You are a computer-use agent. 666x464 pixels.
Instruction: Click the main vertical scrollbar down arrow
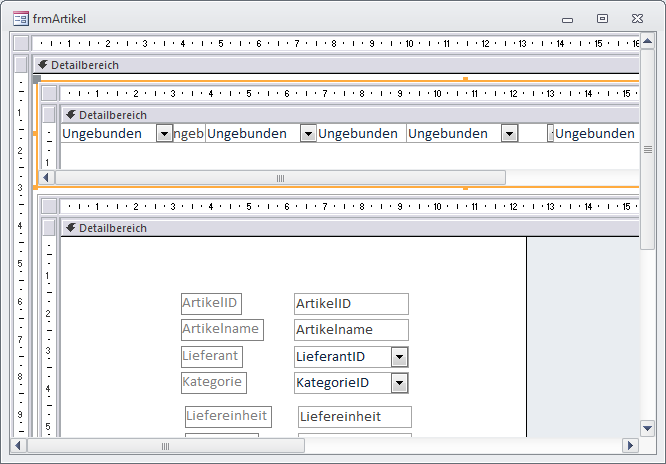646,426
